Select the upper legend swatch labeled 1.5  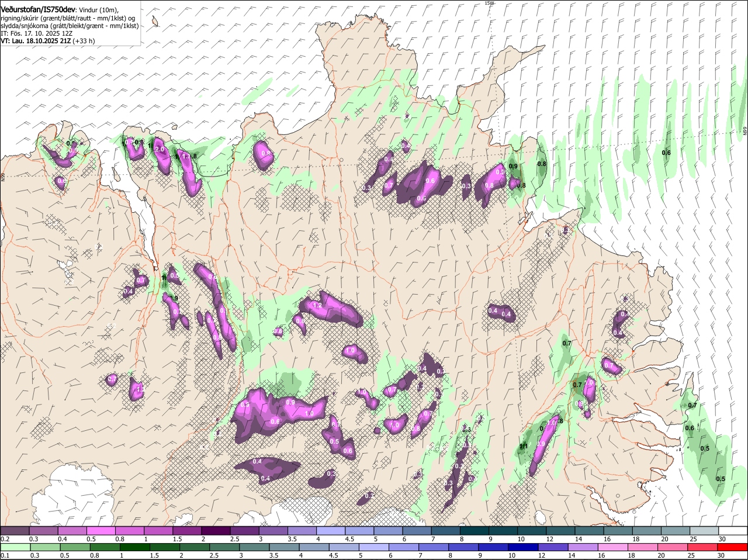[186, 530]
